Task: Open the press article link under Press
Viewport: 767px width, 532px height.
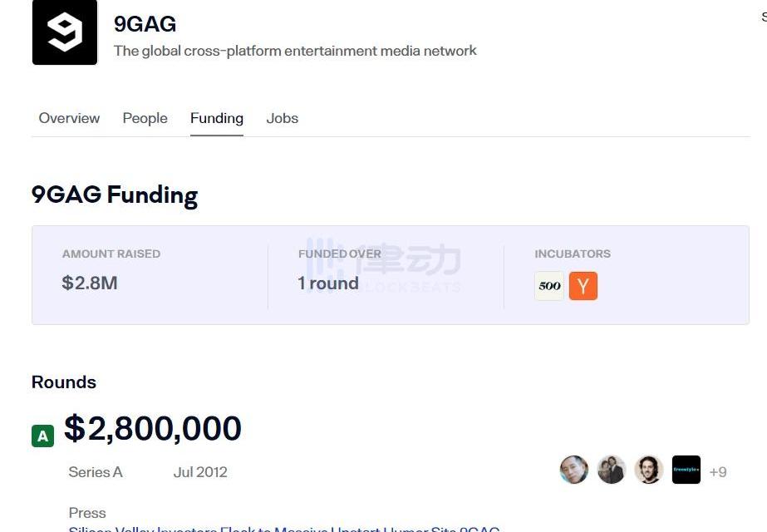Action: [284, 529]
